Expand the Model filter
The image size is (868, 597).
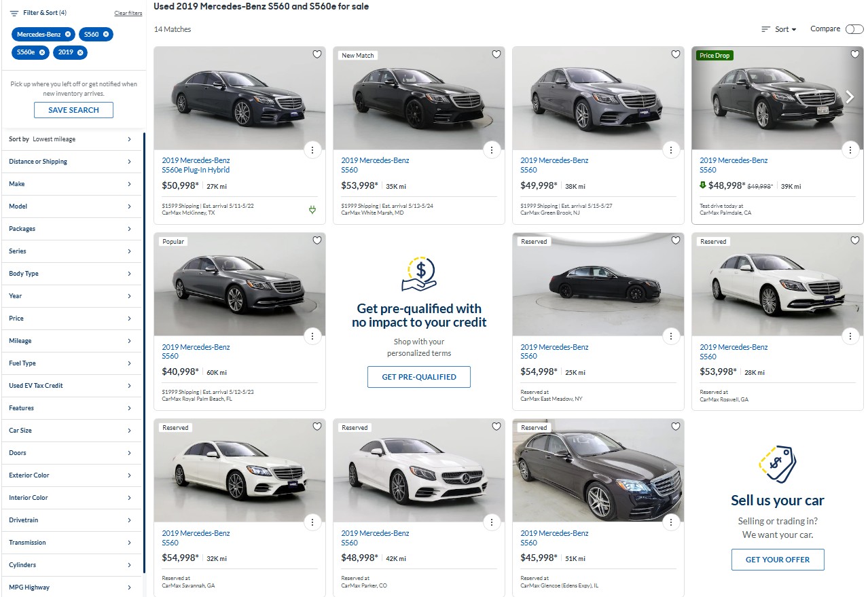71,206
